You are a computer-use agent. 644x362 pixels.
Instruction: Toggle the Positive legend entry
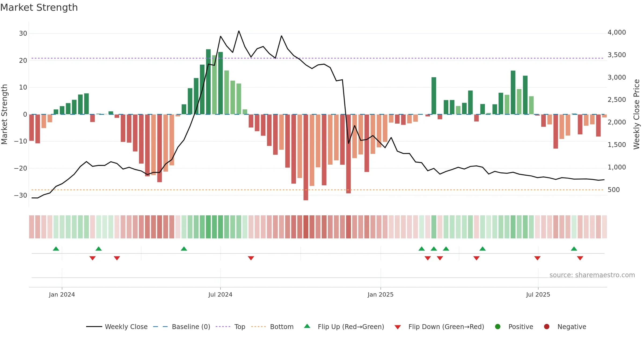514,327
